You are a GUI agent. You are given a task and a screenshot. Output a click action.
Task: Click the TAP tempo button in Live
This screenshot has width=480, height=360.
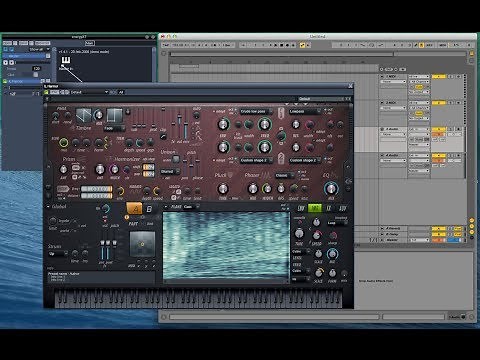tap(165, 45)
